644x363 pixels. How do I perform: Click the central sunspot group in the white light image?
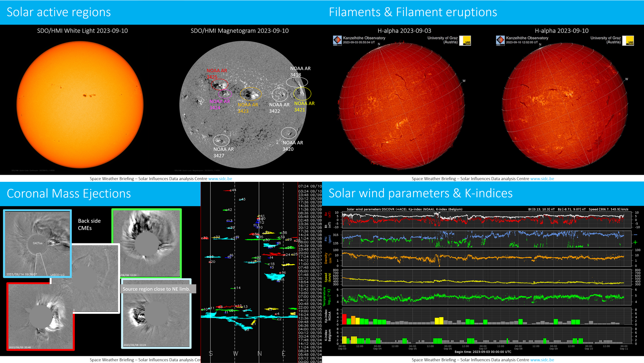pyautogui.click(x=89, y=95)
